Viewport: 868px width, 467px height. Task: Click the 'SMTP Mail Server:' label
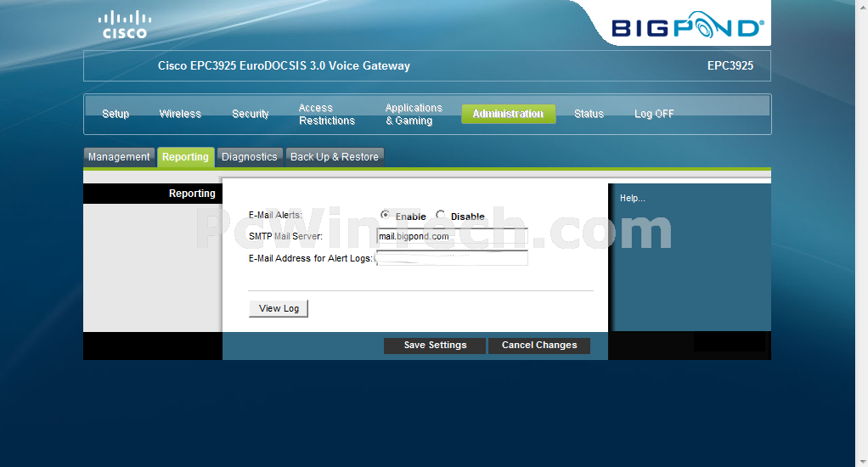click(x=285, y=236)
